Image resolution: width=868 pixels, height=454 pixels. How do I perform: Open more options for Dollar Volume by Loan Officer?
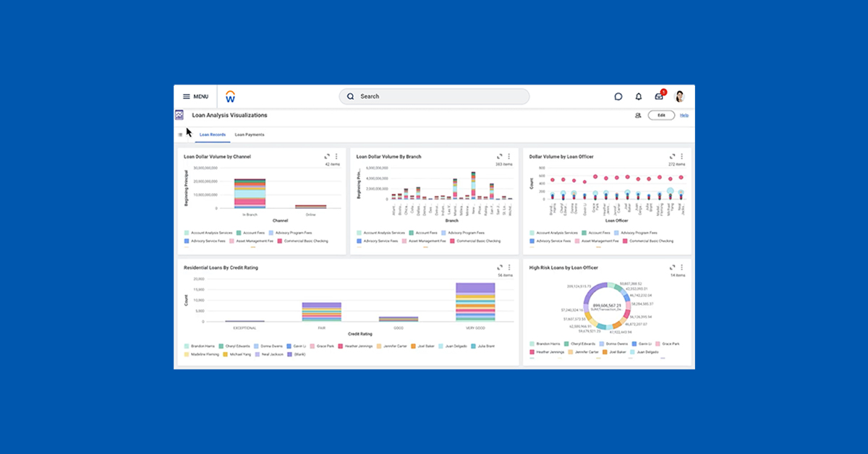point(681,156)
